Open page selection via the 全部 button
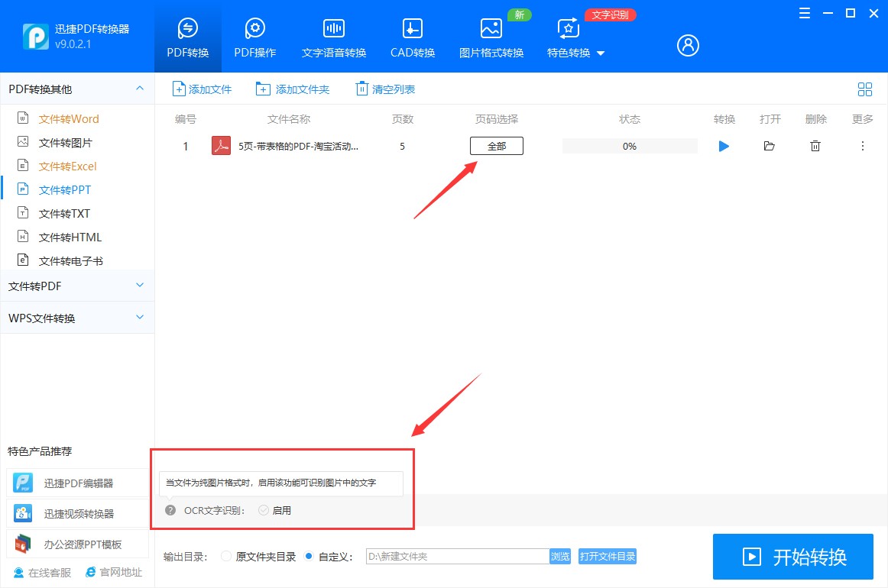This screenshot has width=888, height=588. click(496, 146)
